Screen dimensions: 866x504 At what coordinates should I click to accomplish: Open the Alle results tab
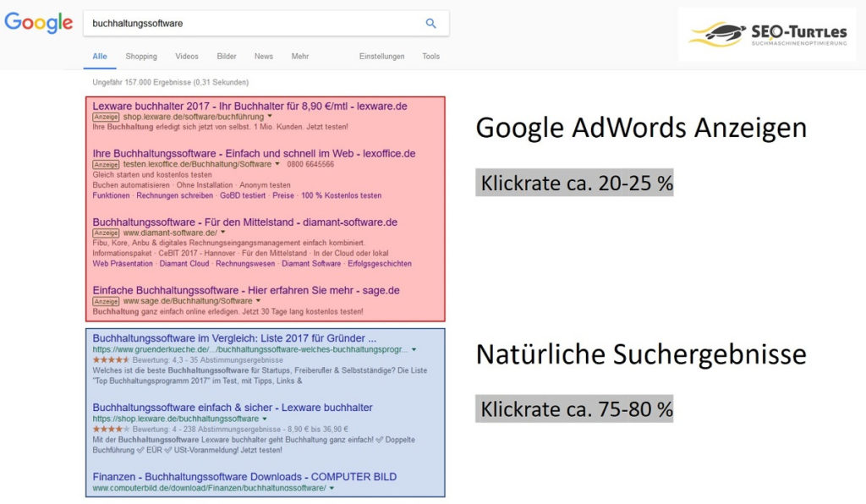pos(100,57)
